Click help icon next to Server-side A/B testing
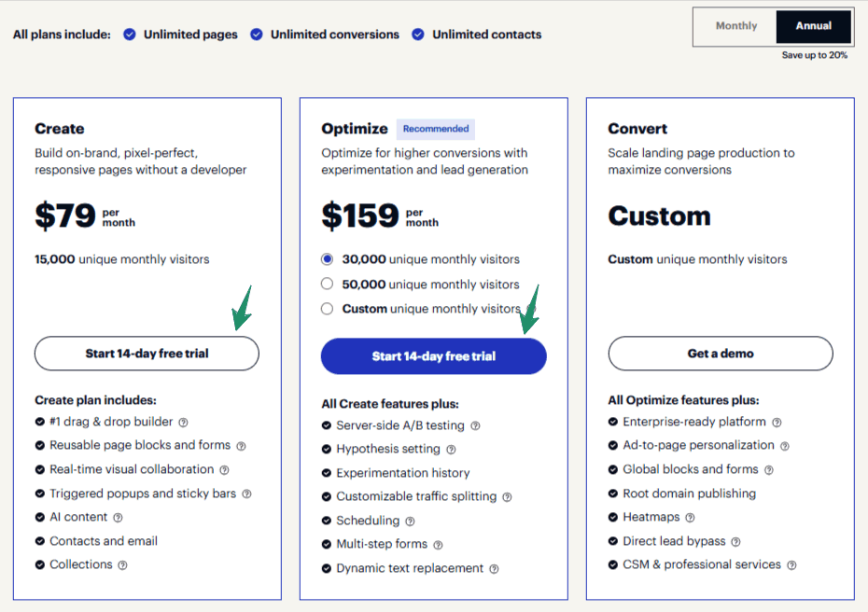The height and width of the screenshot is (612, 868). [x=475, y=425]
